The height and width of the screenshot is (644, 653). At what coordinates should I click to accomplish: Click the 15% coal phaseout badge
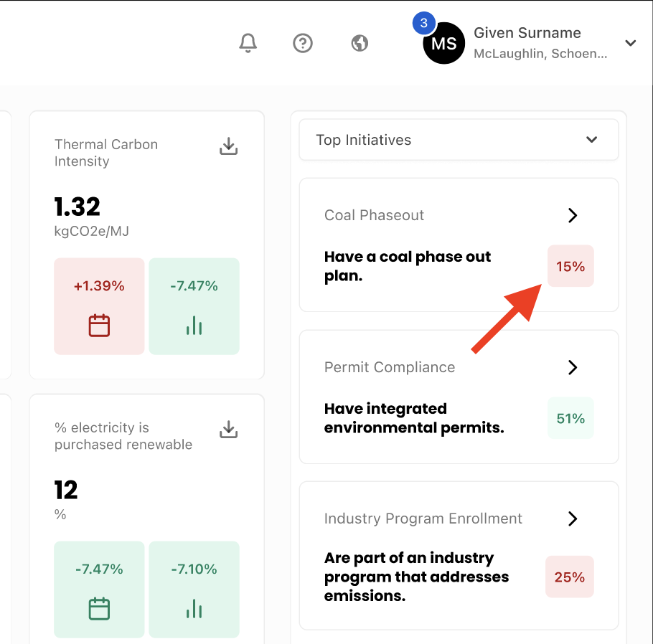coord(570,266)
